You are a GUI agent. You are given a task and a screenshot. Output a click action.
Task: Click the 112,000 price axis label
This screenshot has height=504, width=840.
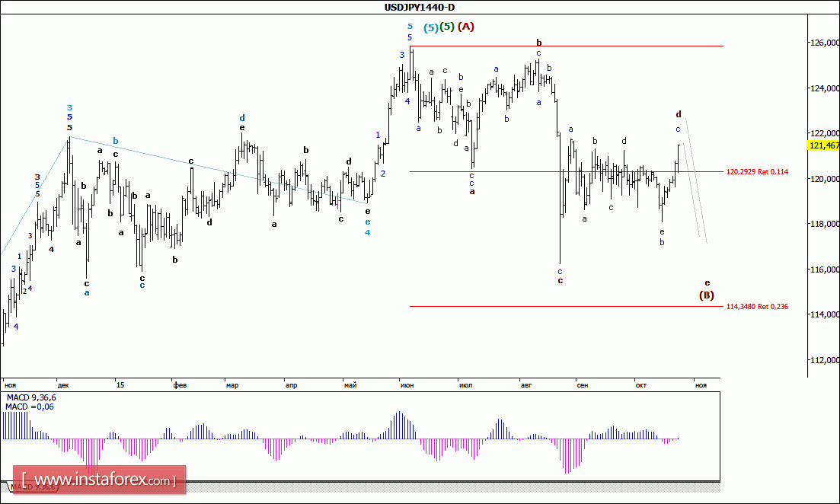825,360
